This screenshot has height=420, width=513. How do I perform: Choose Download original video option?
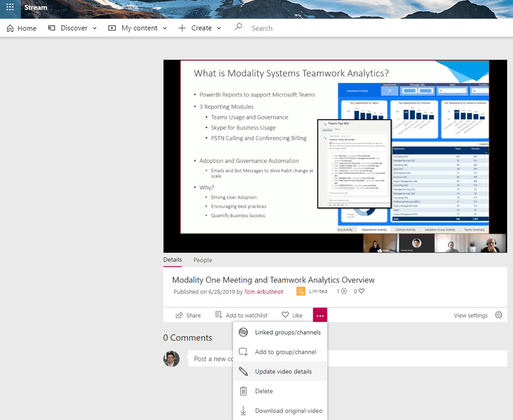pyautogui.click(x=288, y=411)
